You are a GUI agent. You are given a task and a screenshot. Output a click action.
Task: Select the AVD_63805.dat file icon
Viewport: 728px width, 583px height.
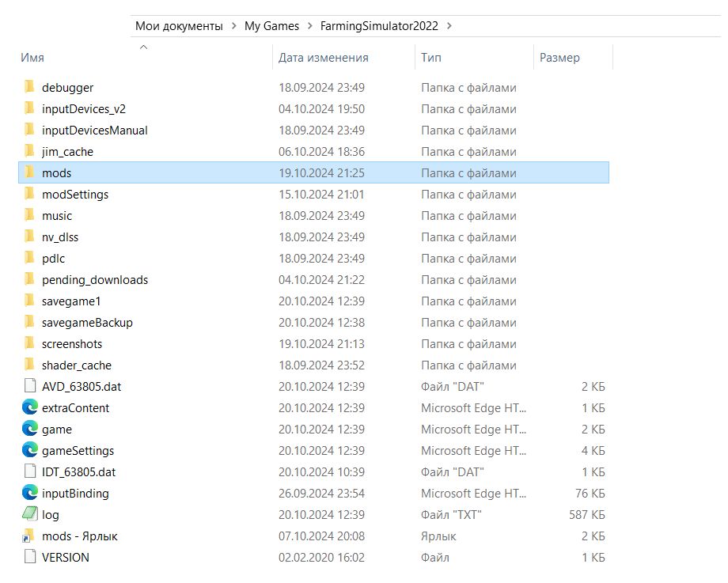pos(30,387)
